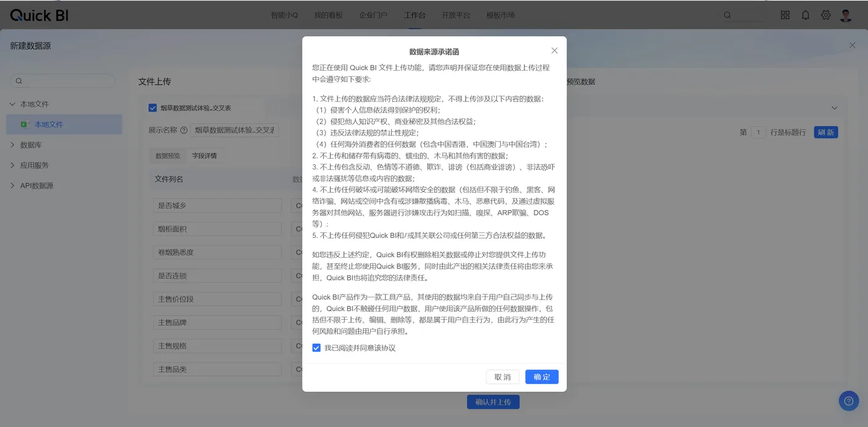Click the search magnifier in data source sidebar

[19, 81]
